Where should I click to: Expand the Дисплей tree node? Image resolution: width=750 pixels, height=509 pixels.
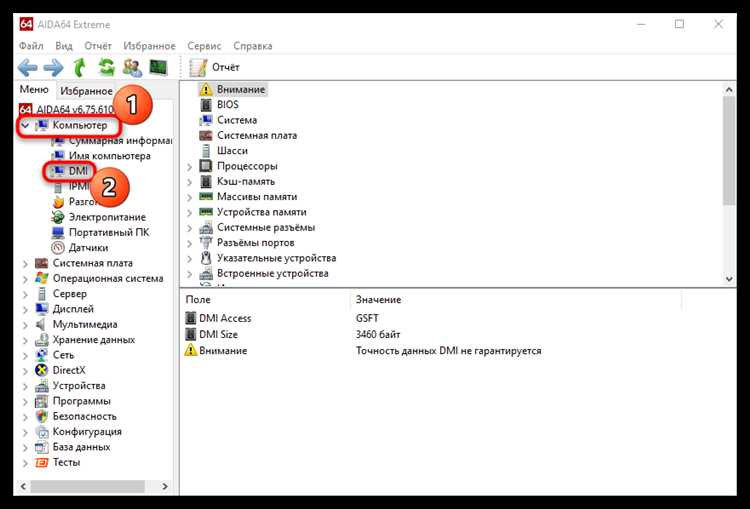click(25, 310)
